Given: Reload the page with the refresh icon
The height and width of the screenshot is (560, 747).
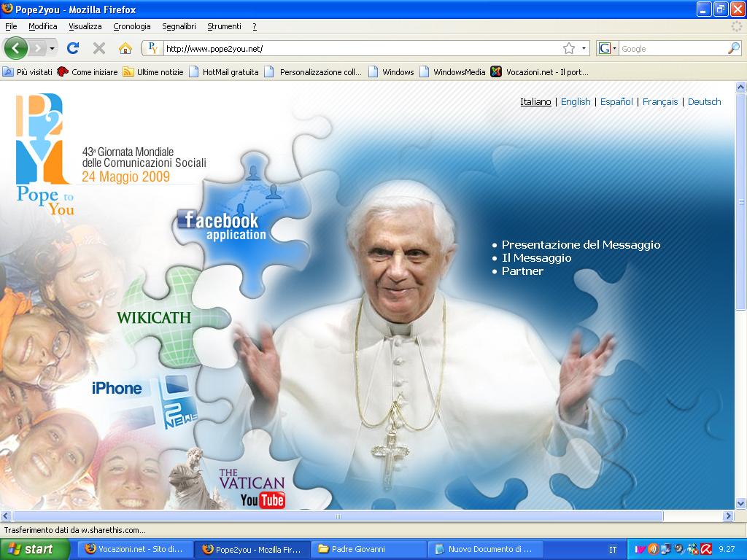Looking at the screenshot, I should (73, 48).
